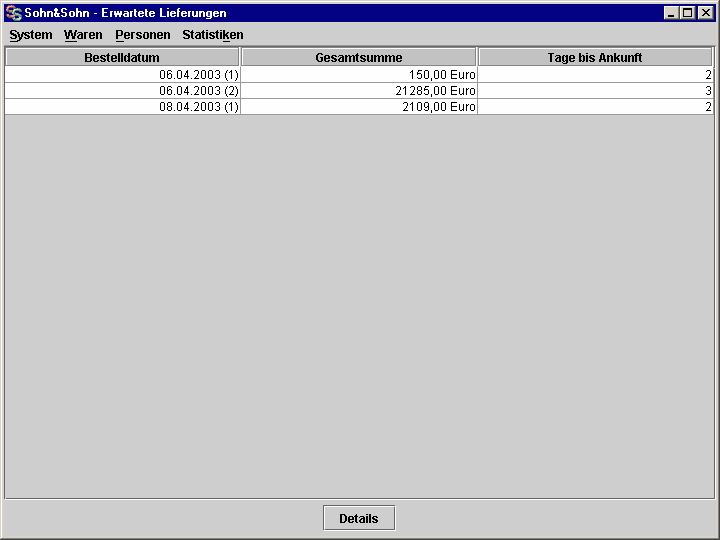The height and width of the screenshot is (540, 720).
Task: Open the Personen menu
Action: click(143, 35)
